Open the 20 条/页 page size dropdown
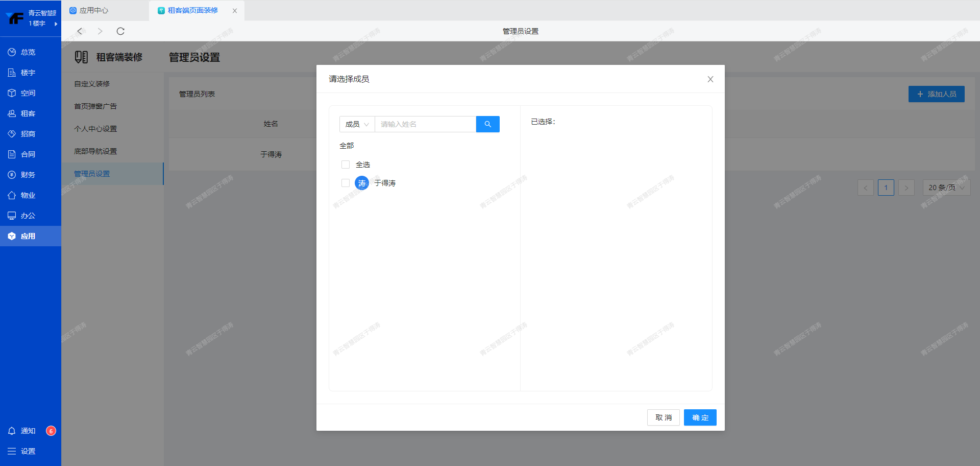 (946, 188)
